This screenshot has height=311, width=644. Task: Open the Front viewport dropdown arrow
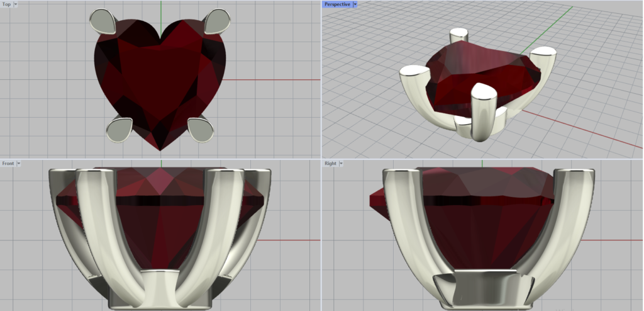(x=18, y=163)
